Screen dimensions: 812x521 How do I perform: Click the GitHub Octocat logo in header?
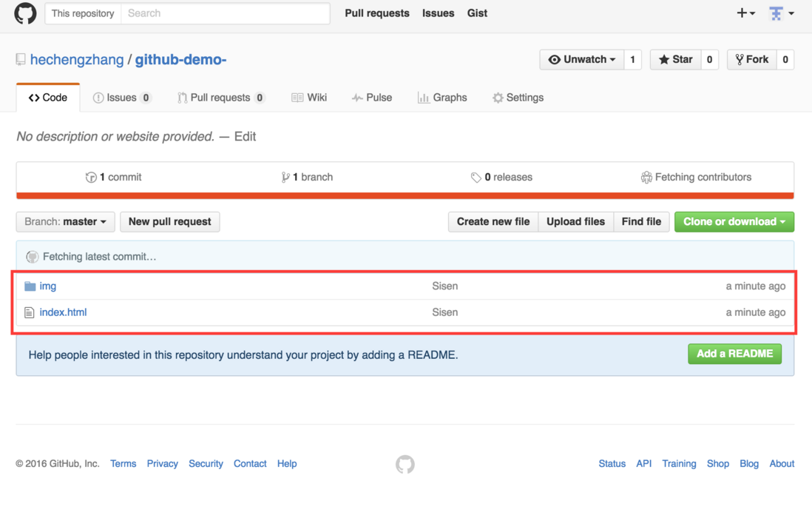pos(25,13)
